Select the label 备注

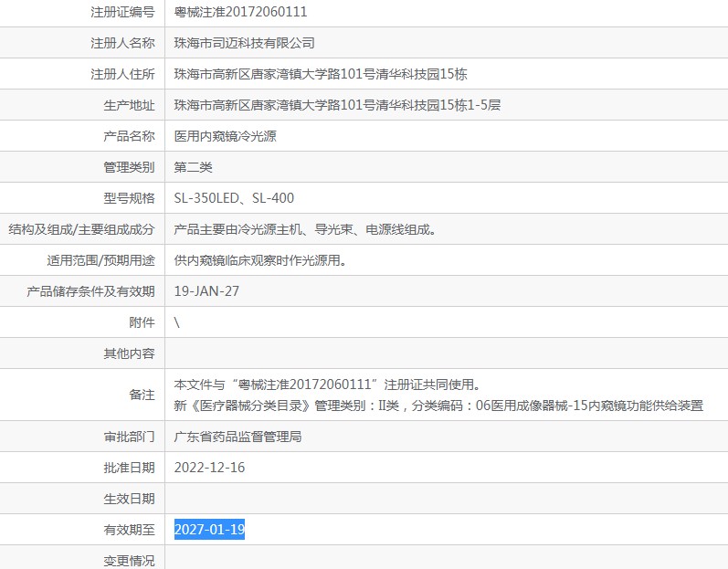tap(142, 395)
